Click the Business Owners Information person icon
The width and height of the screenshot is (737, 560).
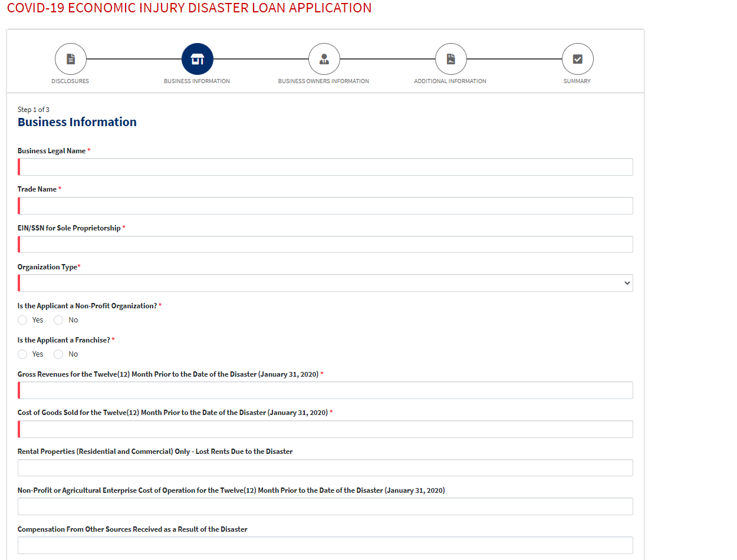coord(324,59)
